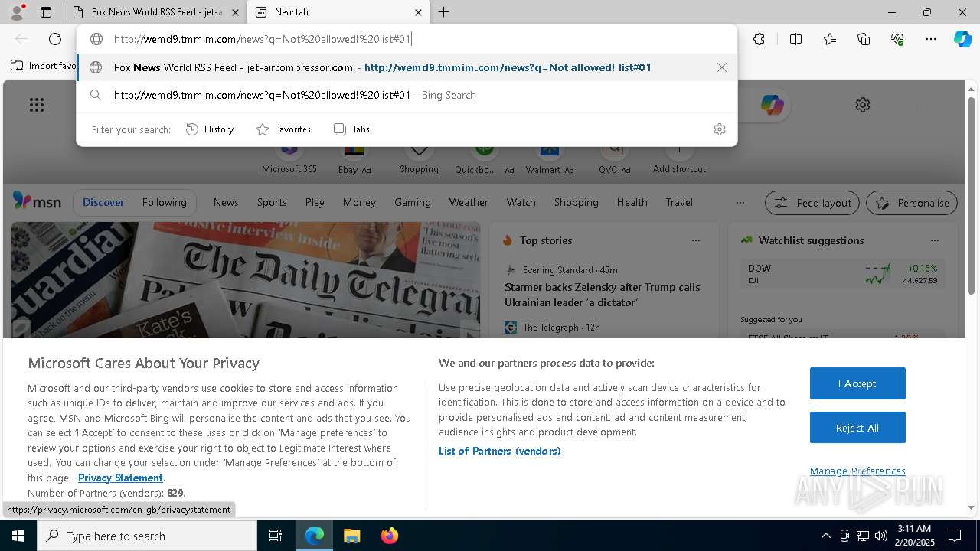The height and width of the screenshot is (551, 980).
Task: Close the New tab tab
Action: click(x=418, y=12)
